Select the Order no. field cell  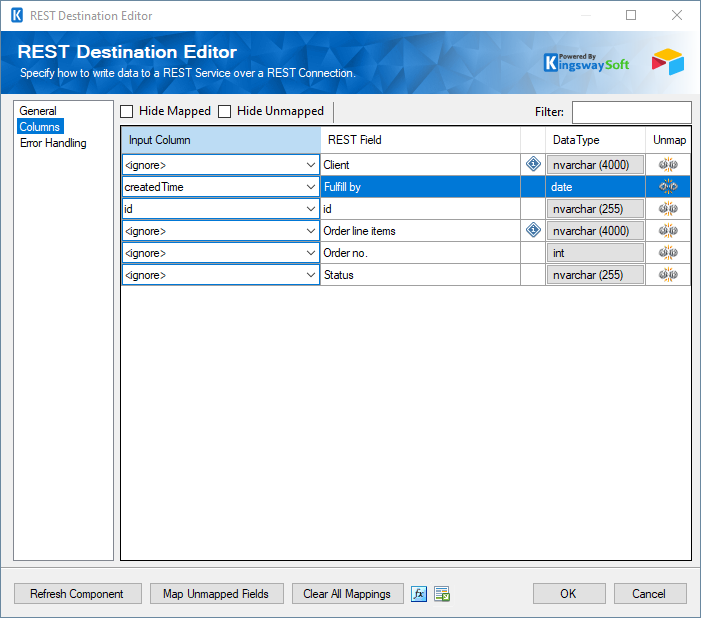(x=420, y=253)
